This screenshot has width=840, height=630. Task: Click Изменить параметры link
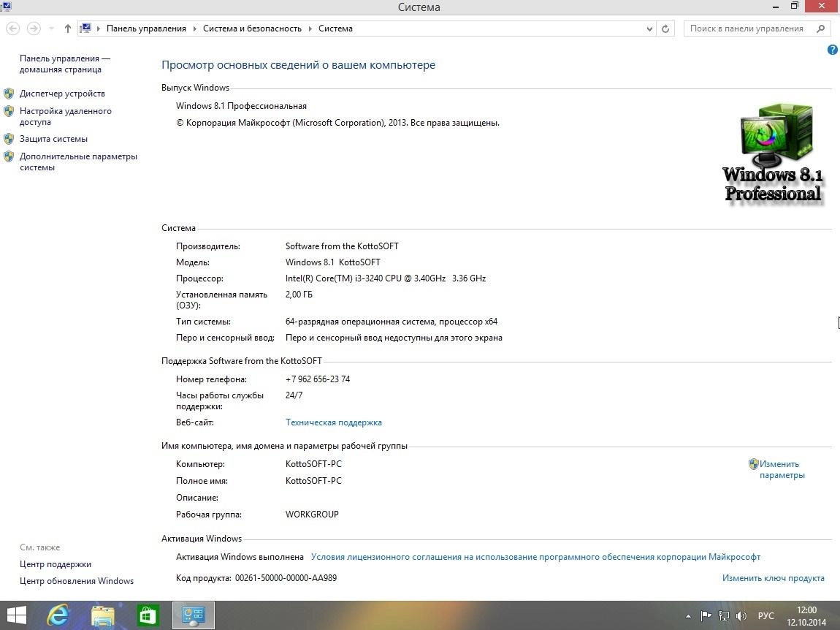(x=782, y=470)
